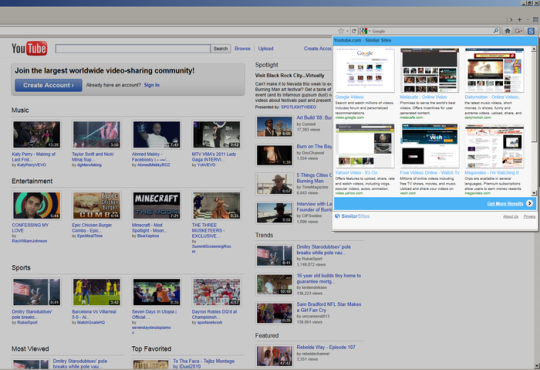
Task: Click the YouTube logo
Action: click(x=29, y=48)
